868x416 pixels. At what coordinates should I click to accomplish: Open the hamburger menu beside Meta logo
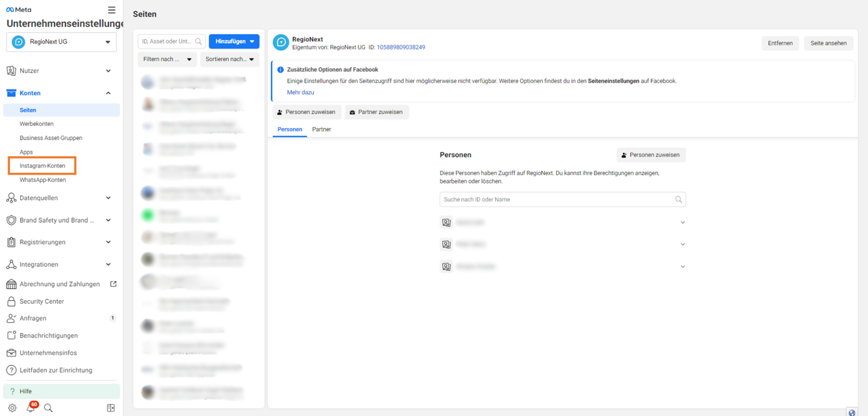click(112, 10)
